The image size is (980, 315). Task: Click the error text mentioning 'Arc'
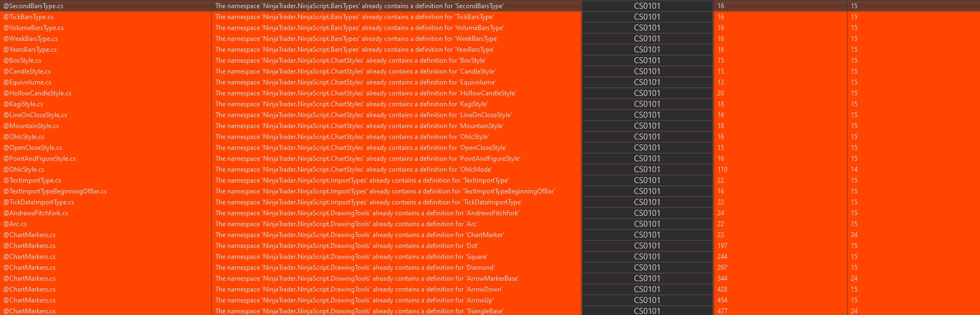[346, 224]
